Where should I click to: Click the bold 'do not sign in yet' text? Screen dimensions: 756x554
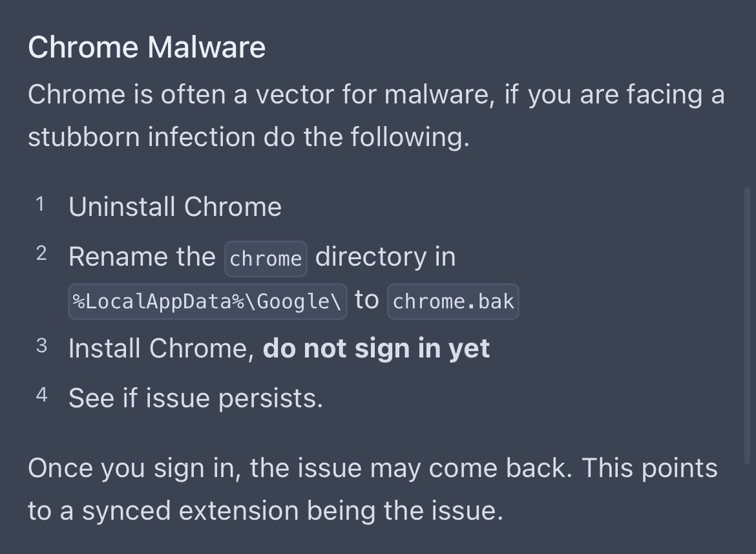(x=376, y=348)
